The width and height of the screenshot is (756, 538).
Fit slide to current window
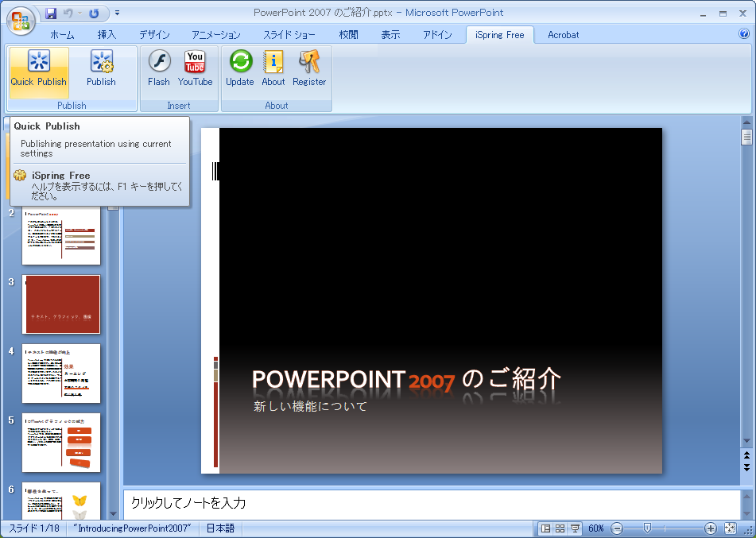pyautogui.click(x=730, y=528)
